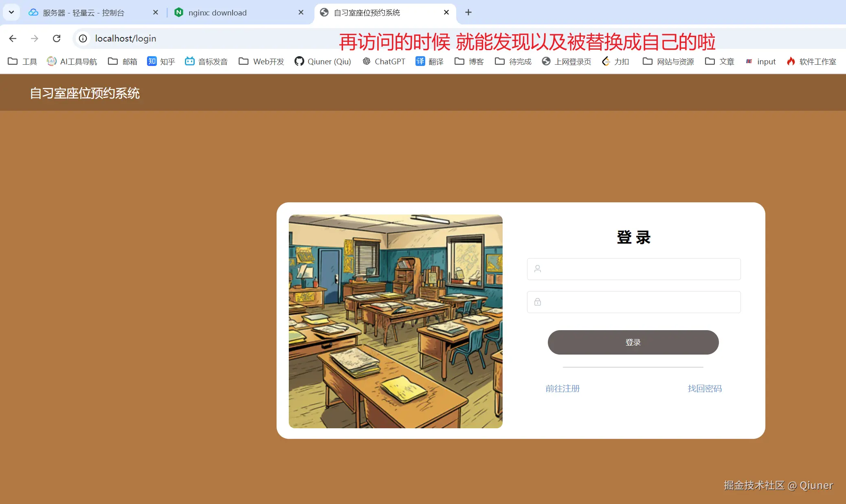The height and width of the screenshot is (504, 846).
Task: Open the 翻译 bookmark
Action: 429,61
